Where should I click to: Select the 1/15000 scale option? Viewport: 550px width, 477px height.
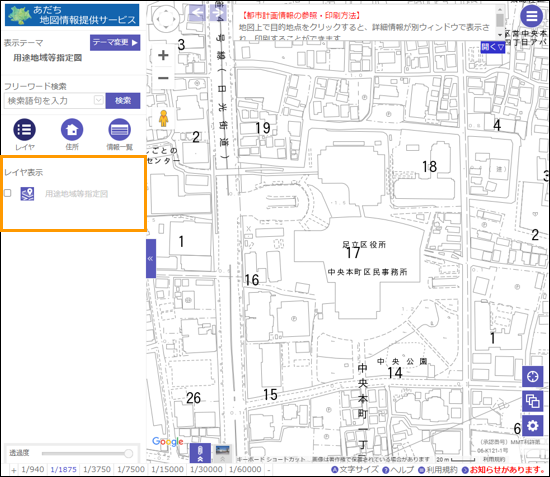click(x=168, y=469)
